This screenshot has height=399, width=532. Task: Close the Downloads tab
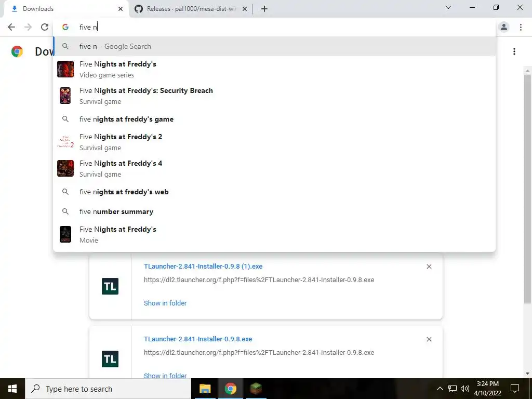point(121,9)
